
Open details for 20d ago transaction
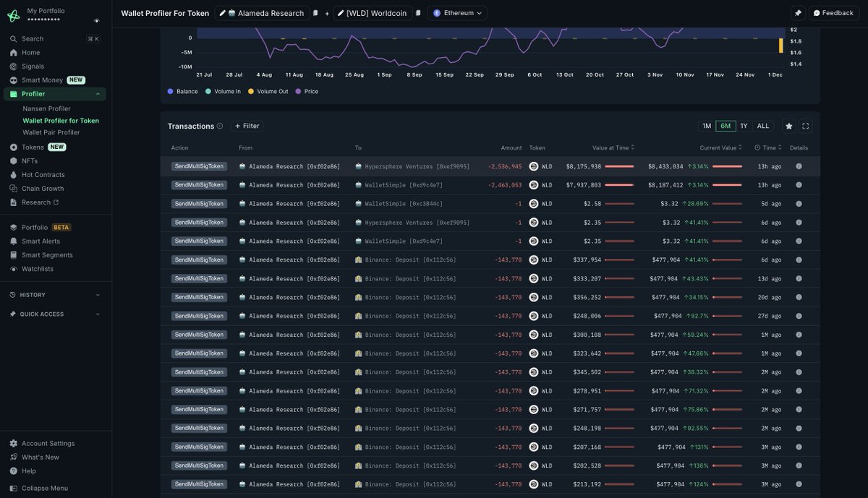(x=799, y=298)
